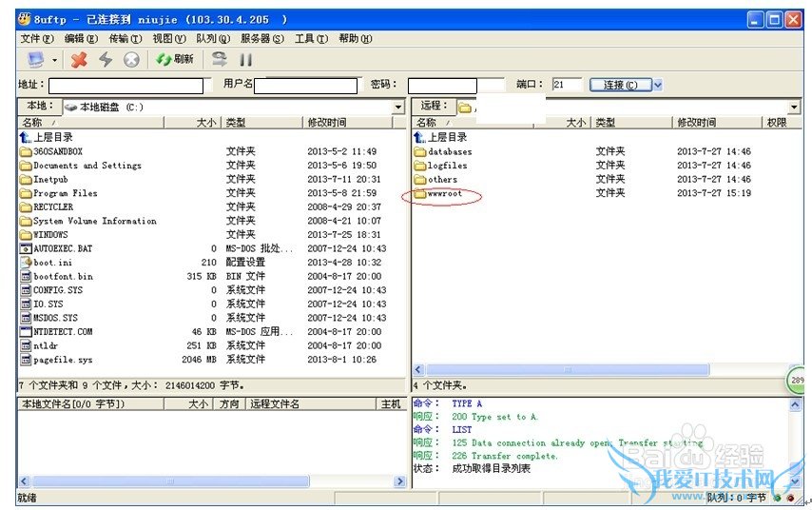Select the Inetpub folder icon
The image size is (812, 510).
click(26, 180)
